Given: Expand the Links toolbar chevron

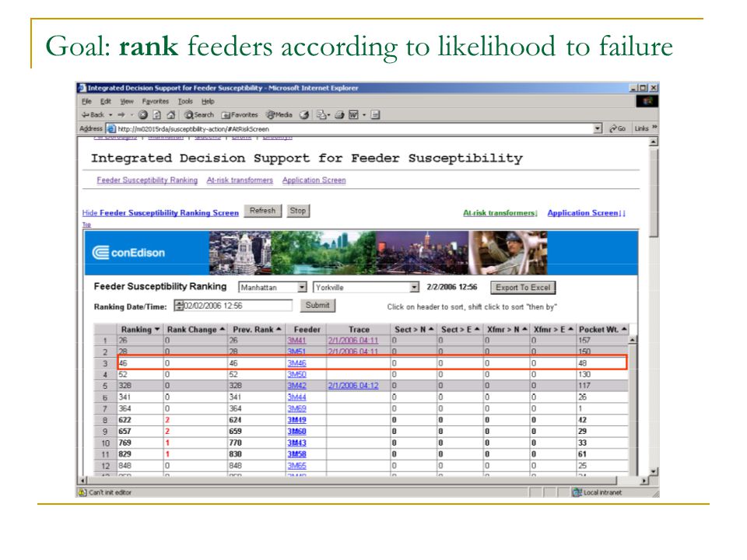Looking at the screenshot, I should pos(654,127).
